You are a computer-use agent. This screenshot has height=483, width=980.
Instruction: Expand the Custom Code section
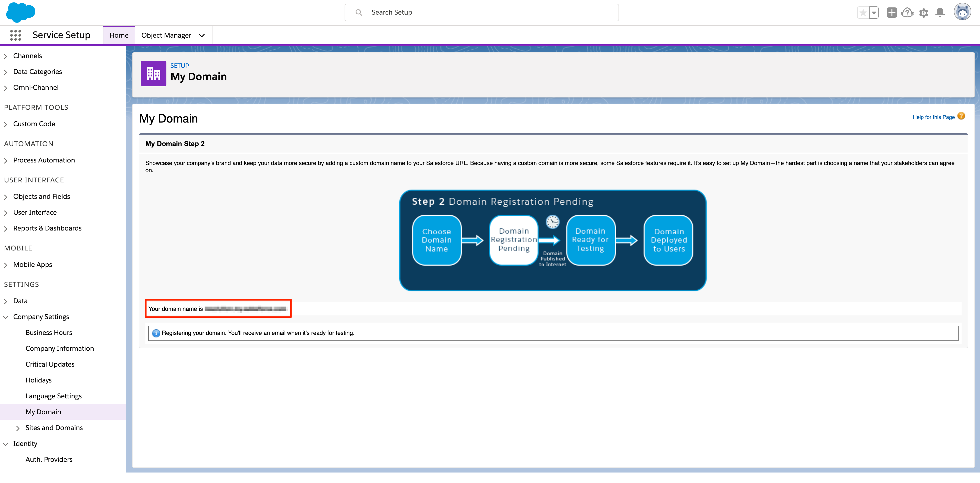6,124
